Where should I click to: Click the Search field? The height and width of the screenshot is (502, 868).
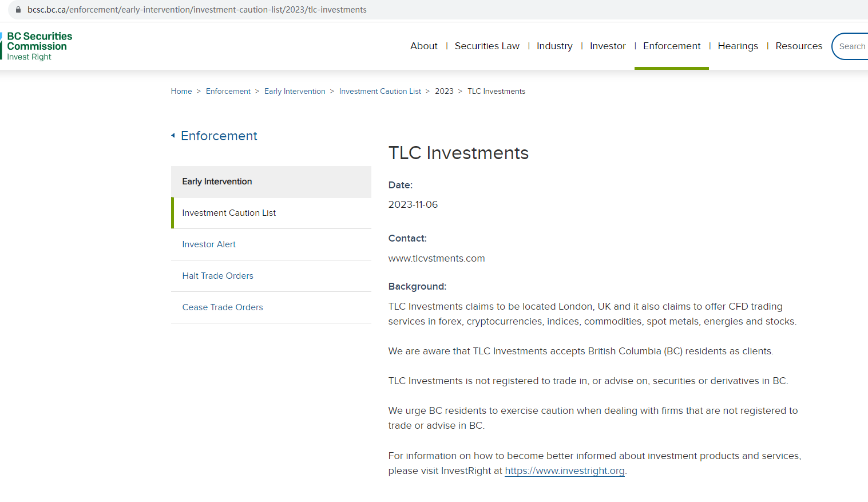point(852,46)
